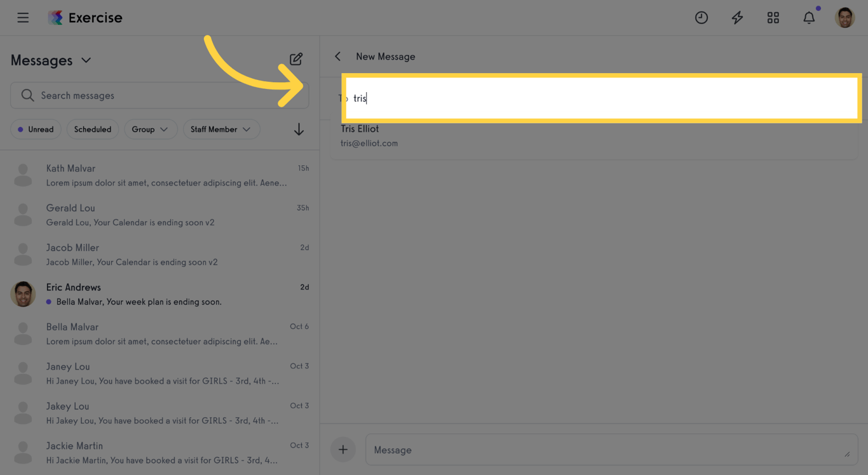868x475 pixels.
Task: Click the compose new message icon
Action: [296, 59]
